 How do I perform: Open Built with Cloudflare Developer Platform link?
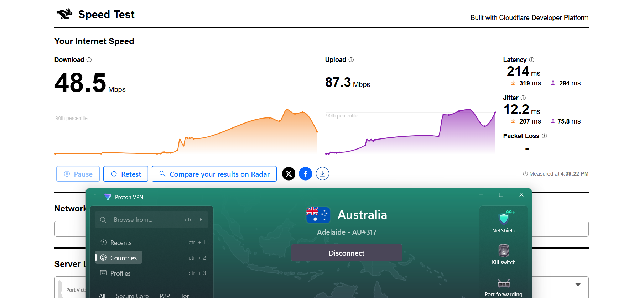(529, 18)
